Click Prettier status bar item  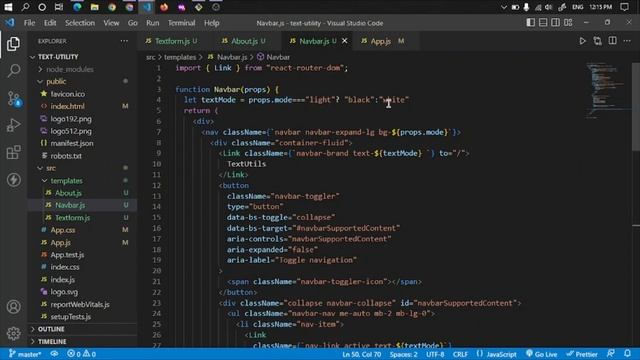pyautogui.click(x=582, y=354)
